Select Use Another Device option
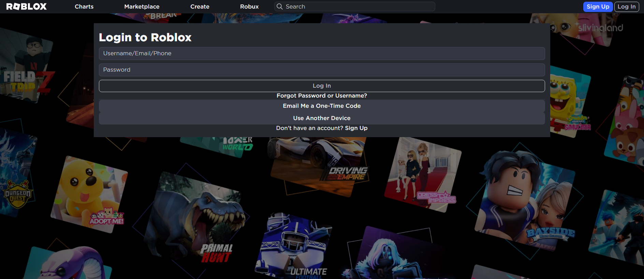 pos(322,118)
